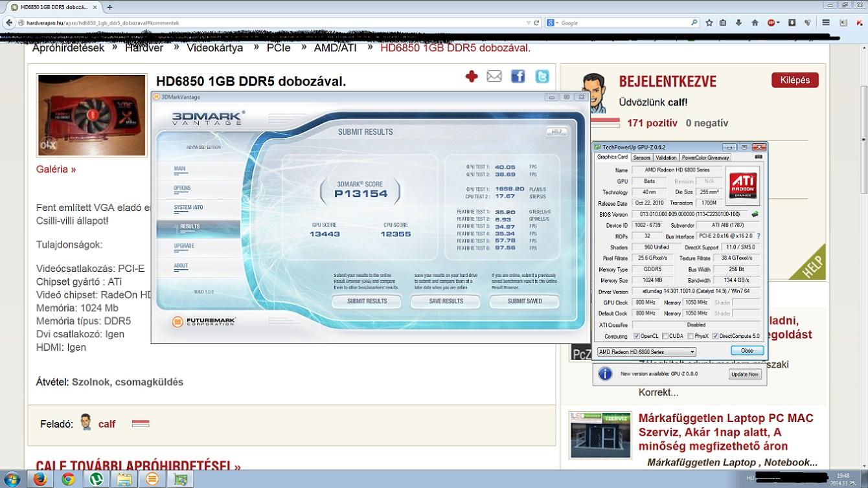This screenshot has width=868, height=488.
Task: Click the red Kilépés logout button
Action: point(795,80)
